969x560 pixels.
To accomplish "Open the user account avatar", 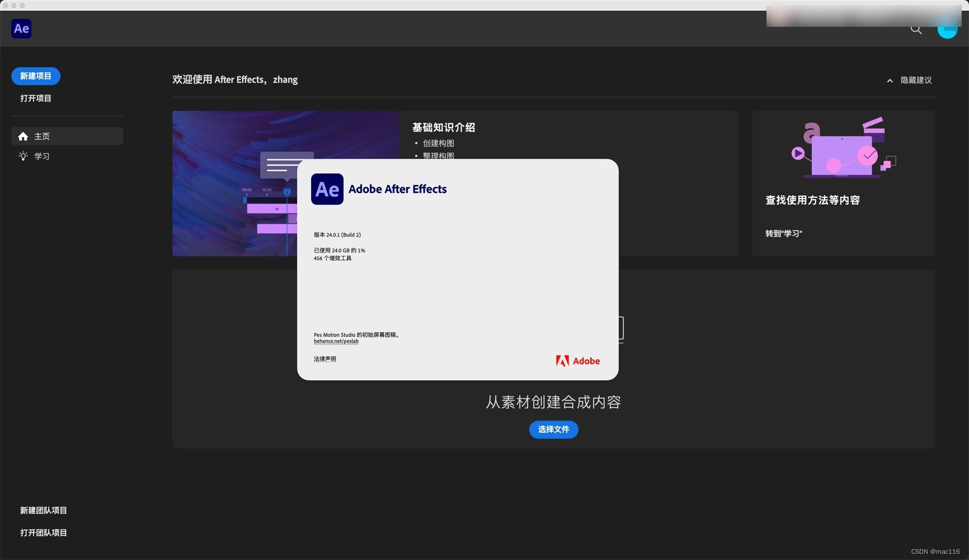I will tap(947, 29).
